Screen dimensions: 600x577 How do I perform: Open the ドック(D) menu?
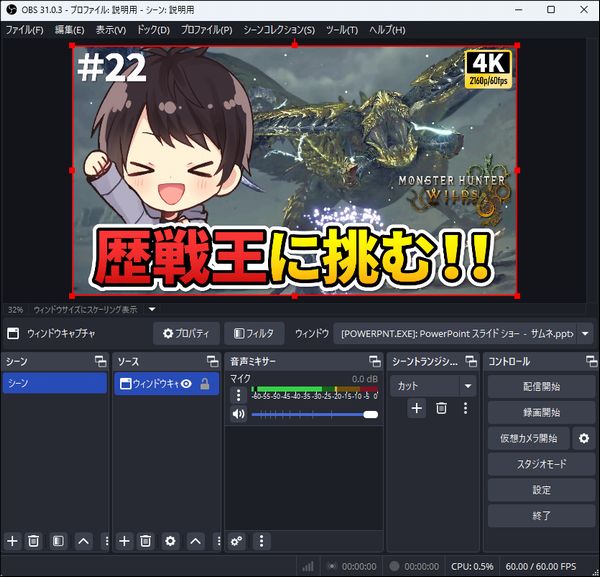tap(153, 30)
